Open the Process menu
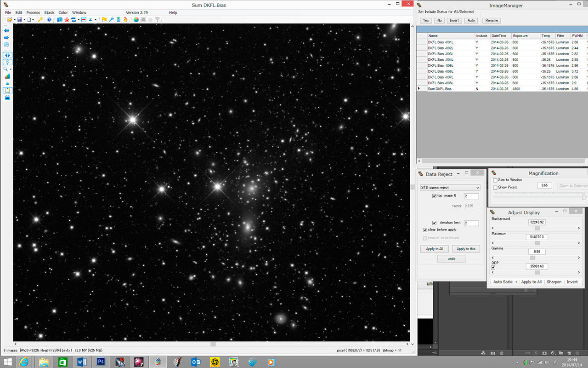This screenshot has width=588, height=368. coord(33,12)
